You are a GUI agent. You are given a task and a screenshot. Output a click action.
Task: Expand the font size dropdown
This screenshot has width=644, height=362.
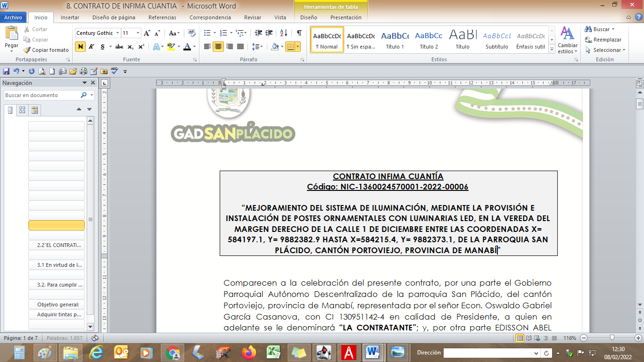point(138,33)
